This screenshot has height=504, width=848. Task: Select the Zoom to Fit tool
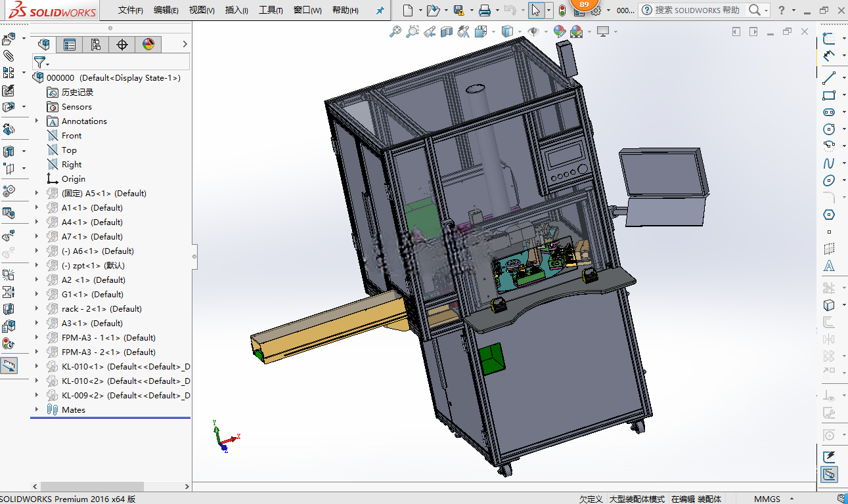(395, 31)
